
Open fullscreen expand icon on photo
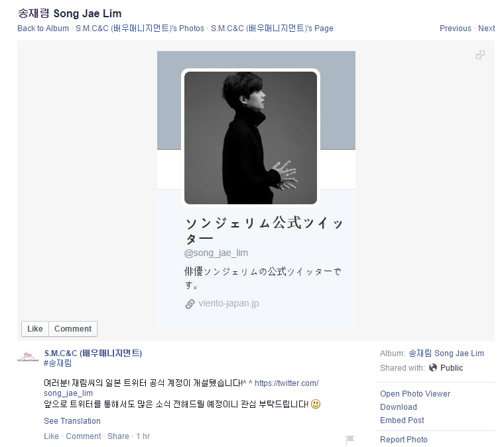(x=480, y=54)
